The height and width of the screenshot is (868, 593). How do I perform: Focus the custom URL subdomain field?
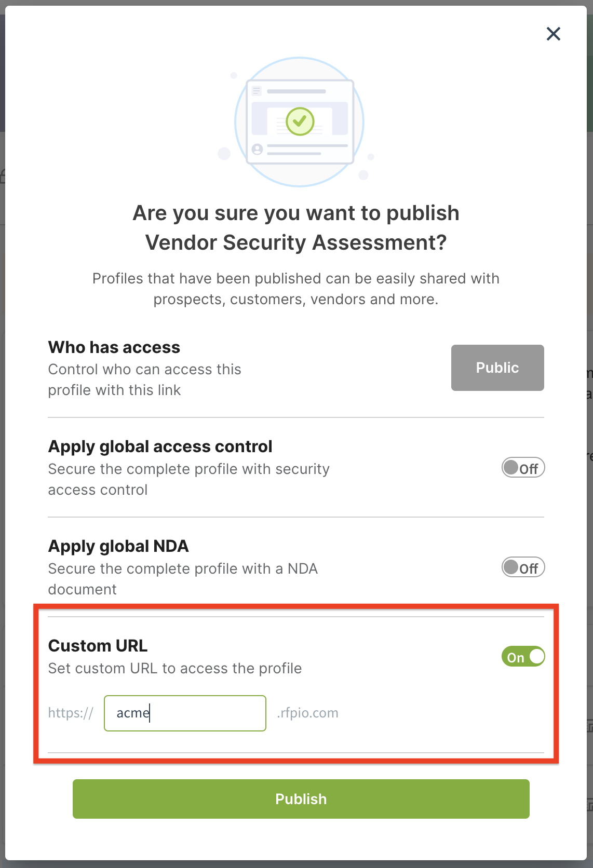185,713
